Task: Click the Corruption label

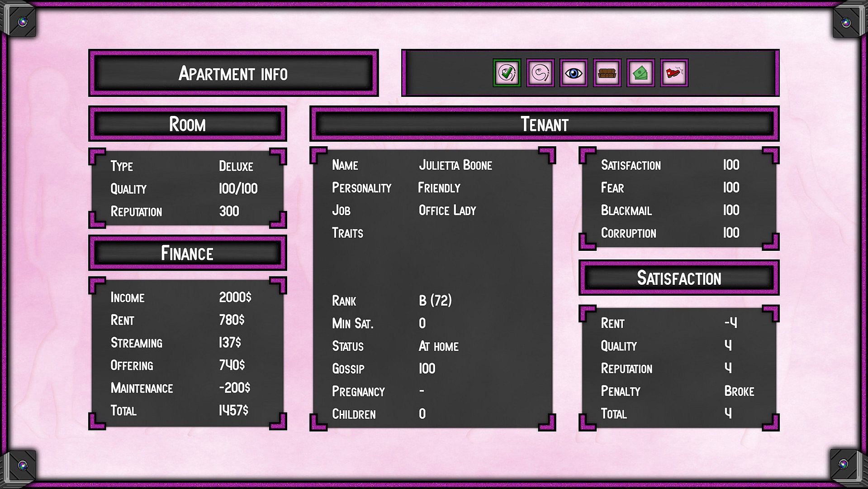Action: (629, 233)
